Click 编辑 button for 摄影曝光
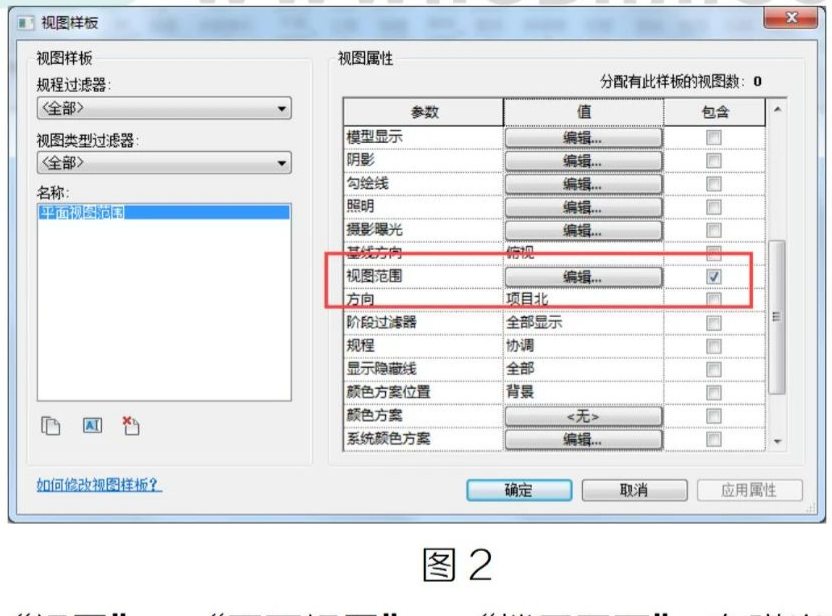 (583, 230)
